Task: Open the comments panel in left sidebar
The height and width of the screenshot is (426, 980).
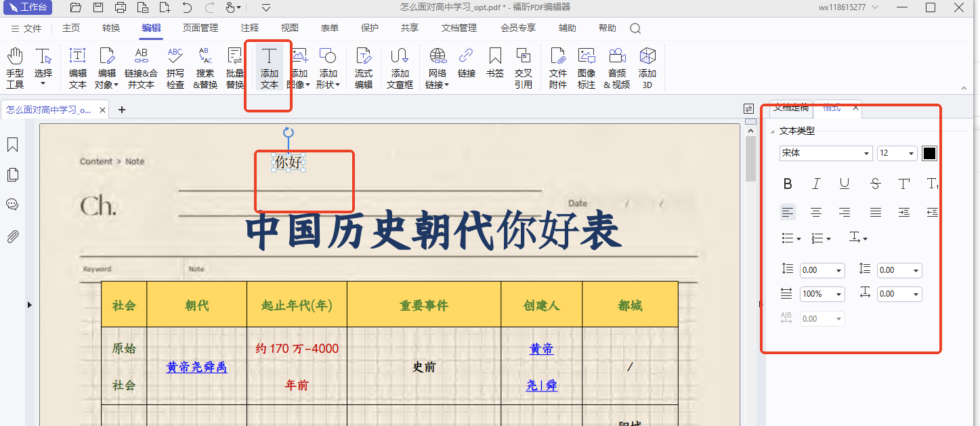Action: click(12, 205)
